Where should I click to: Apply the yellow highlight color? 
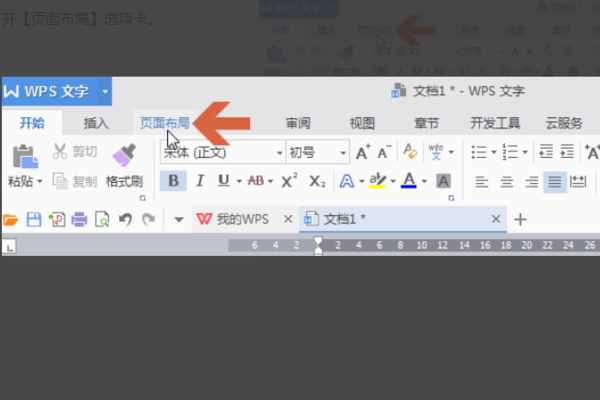(x=378, y=181)
